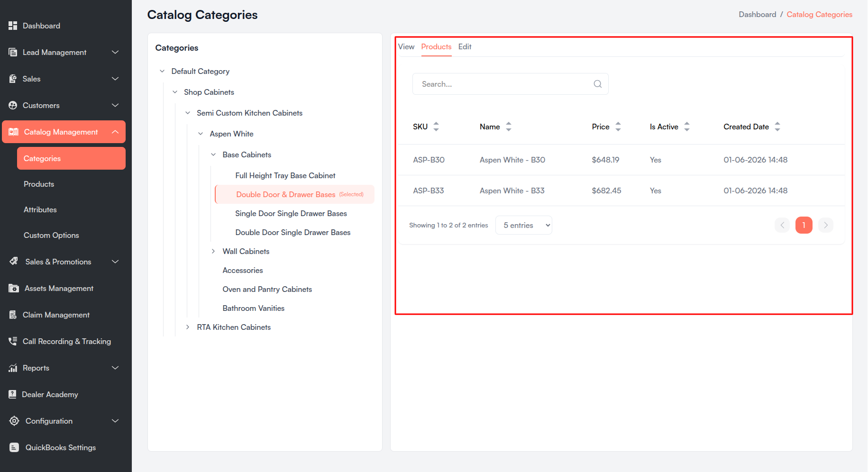Screen dimensions: 868x472
Task: Open the Products submenu item
Action: pos(39,184)
